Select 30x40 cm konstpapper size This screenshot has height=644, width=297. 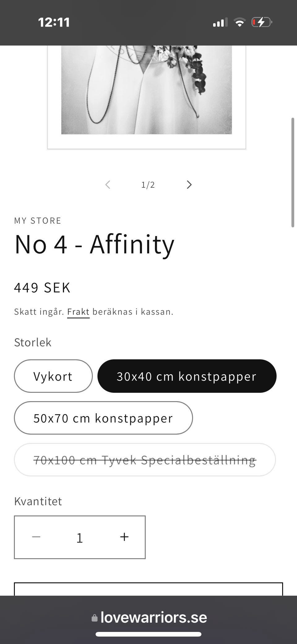(x=187, y=376)
